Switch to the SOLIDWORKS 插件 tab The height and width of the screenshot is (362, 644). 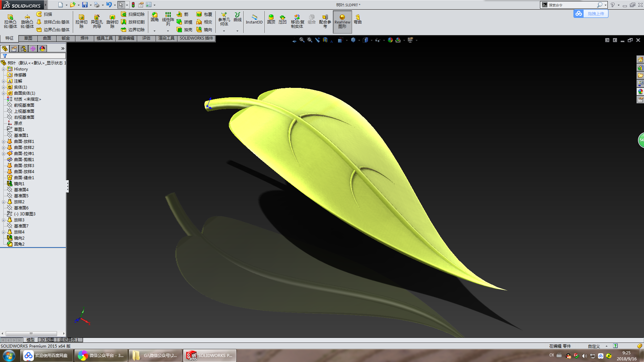pyautogui.click(x=196, y=38)
